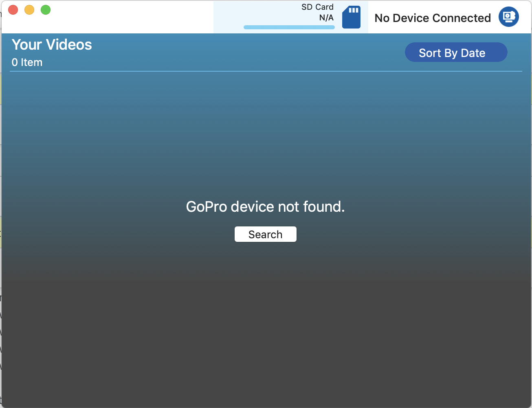
Task: Click the camera device icon
Action: [509, 17]
